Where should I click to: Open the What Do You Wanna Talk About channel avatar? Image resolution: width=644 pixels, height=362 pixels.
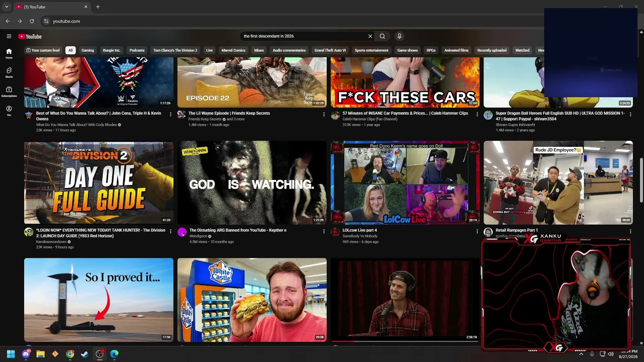pyautogui.click(x=29, y=115)
